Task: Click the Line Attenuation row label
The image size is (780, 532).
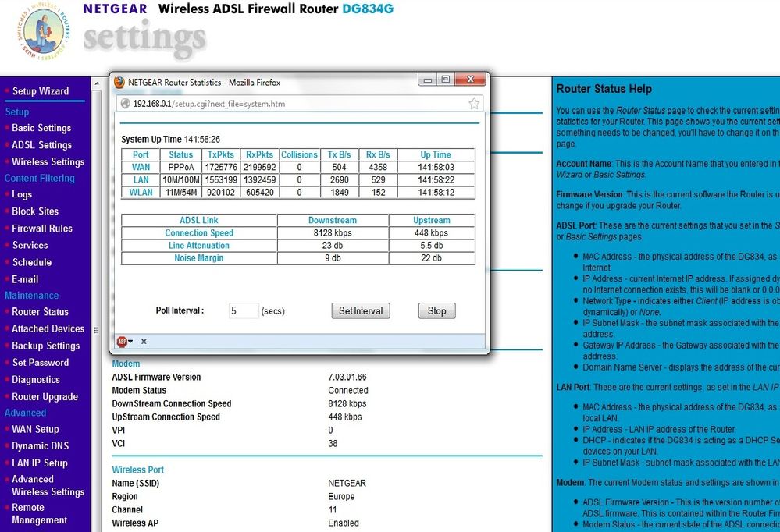Action: 198,246
